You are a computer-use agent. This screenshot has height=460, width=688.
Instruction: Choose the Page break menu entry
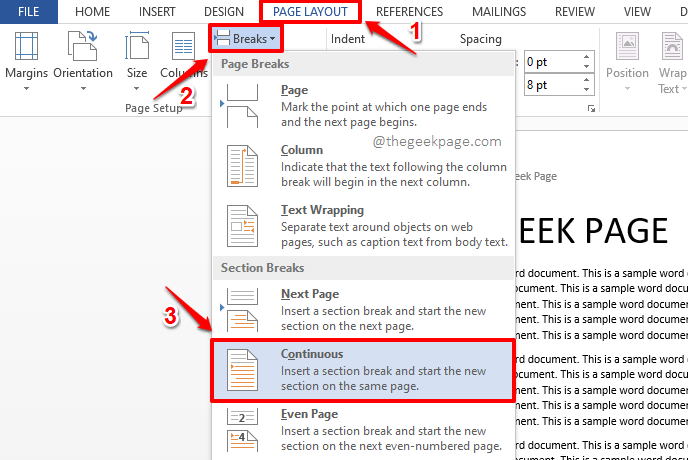pos(363,106)
